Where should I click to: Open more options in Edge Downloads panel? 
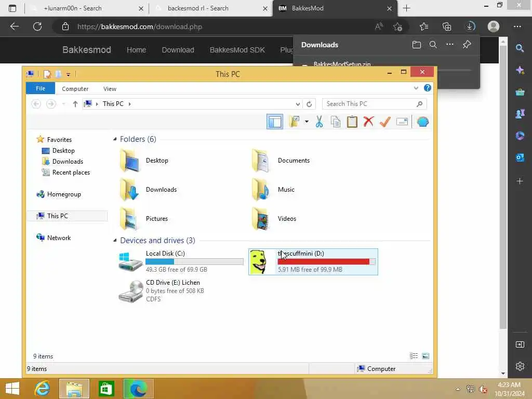coord(449,44)
